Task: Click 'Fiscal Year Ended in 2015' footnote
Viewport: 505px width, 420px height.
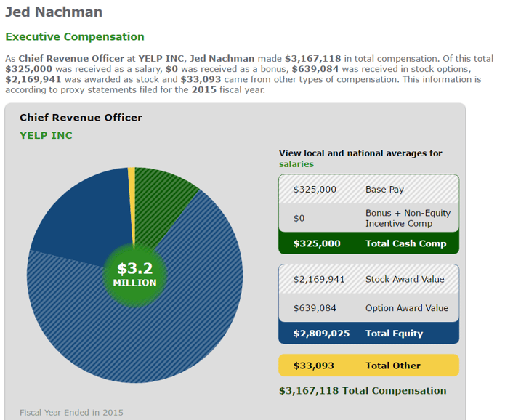Action: click(x=71, y=413)
